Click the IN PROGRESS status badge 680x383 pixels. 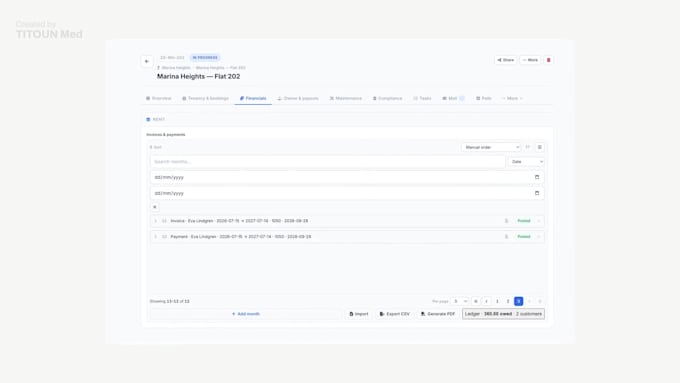[x=205, y=58]
